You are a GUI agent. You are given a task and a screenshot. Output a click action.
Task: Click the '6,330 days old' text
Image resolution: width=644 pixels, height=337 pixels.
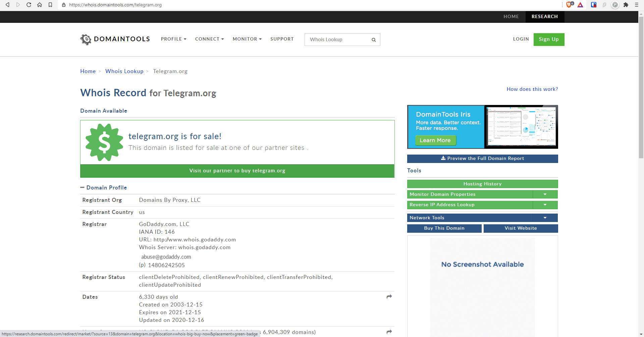click(x=159, y=297)
